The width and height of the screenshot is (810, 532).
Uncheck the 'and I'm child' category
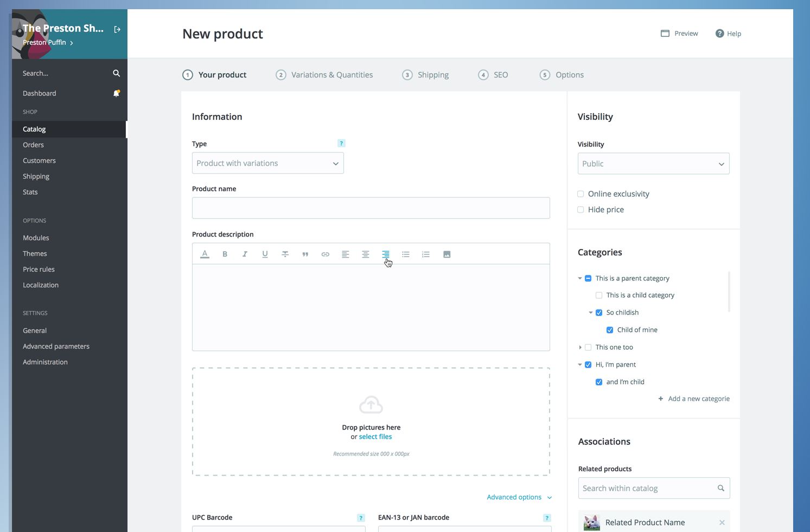pos(599,382)
